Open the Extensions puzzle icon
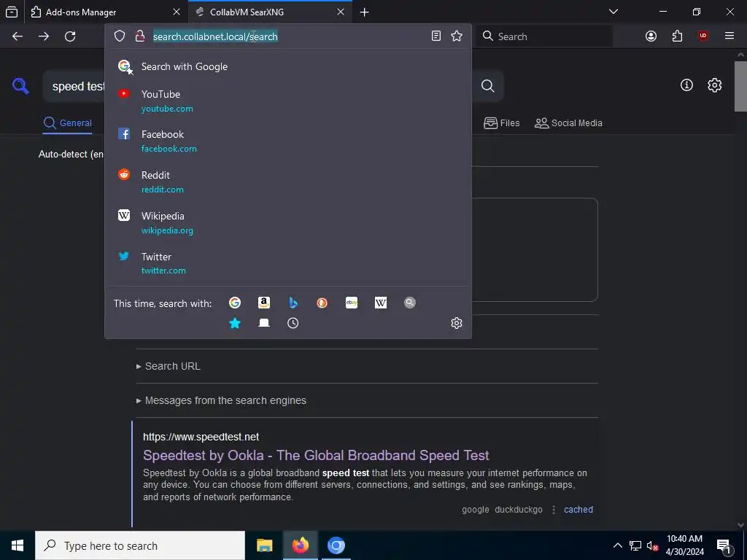The image size is (747, 560). click(678, 36)
